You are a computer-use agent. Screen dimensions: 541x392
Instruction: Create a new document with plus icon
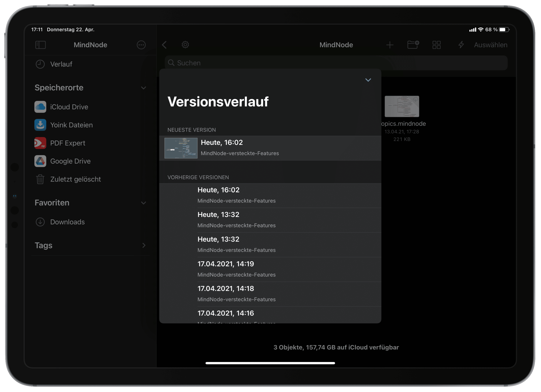coord(390,45)
